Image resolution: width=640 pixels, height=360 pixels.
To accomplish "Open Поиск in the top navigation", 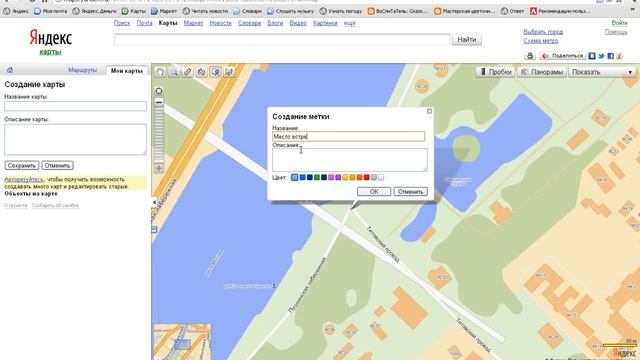I will click(122, 23).
